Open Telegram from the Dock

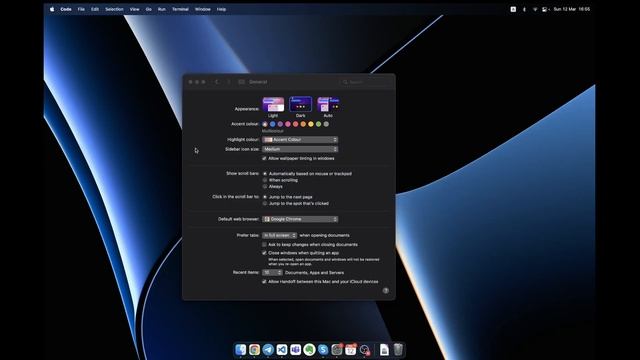pos(268,350)
